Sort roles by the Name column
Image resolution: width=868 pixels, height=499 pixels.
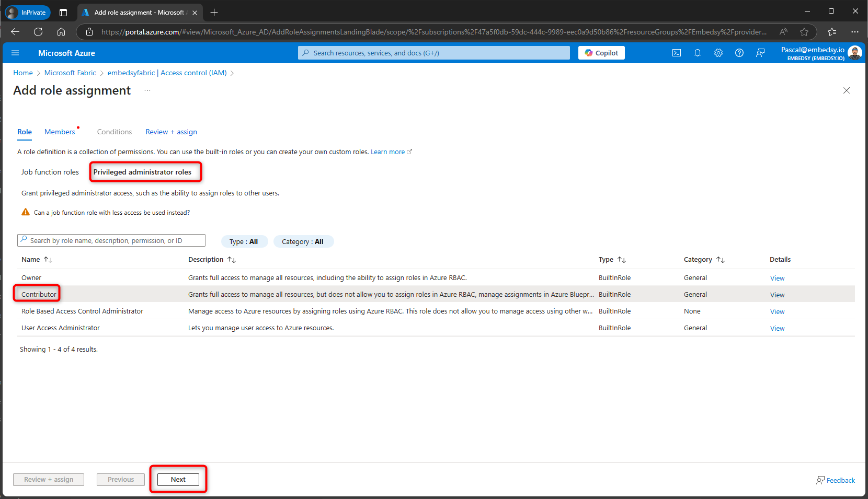(x=37, y=259)
